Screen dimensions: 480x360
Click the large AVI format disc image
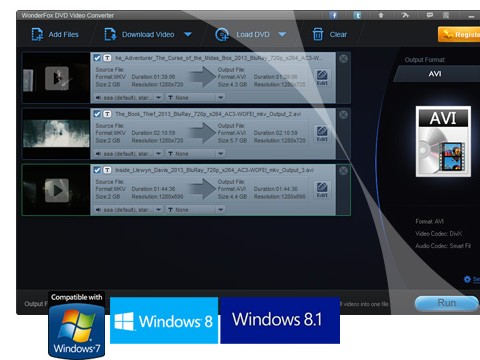(x=443, y=141)
